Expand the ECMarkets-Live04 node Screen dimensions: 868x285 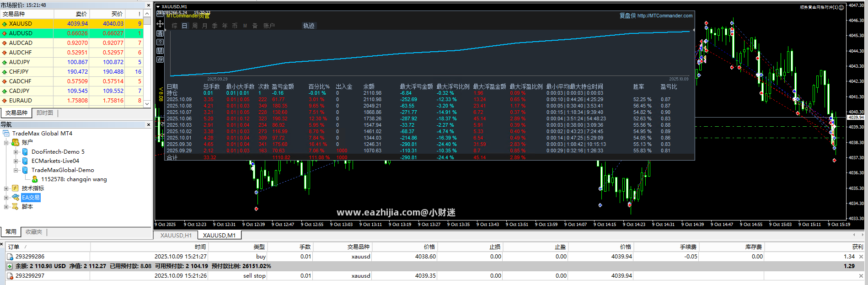(16, 161)
